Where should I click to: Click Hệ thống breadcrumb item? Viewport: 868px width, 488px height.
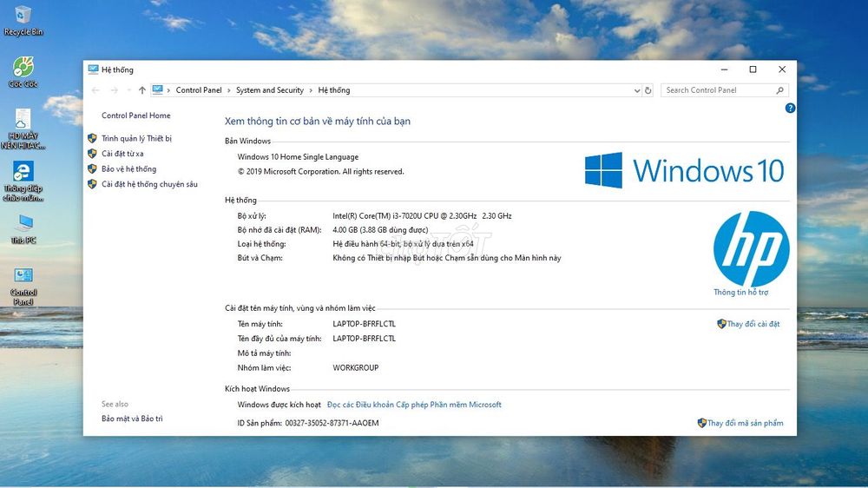click(x=334, y=90)
